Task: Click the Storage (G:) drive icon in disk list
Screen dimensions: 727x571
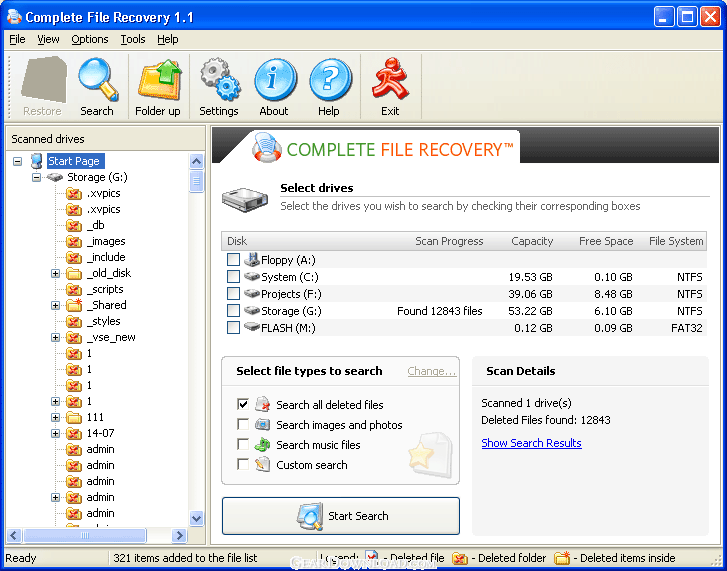Action: point(252,311)
